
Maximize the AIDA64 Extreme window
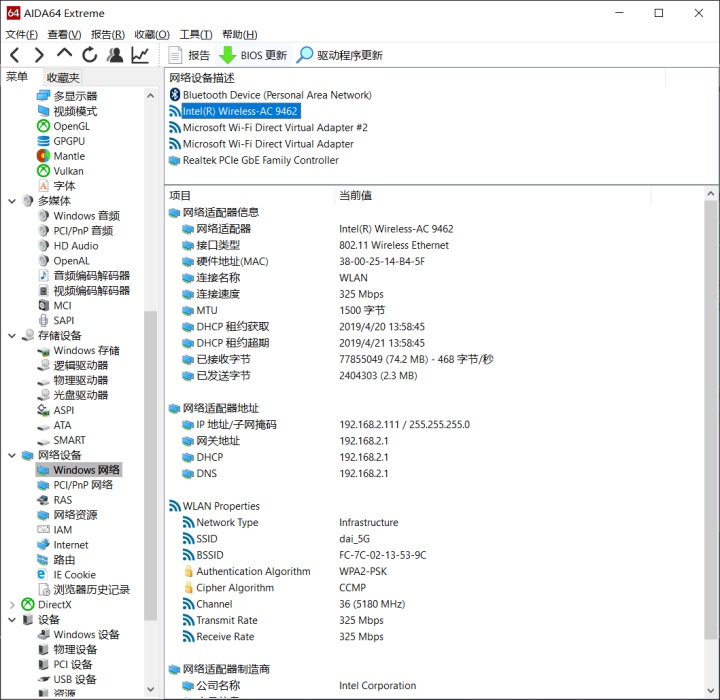pyautogui.click(x=659, y=13)
